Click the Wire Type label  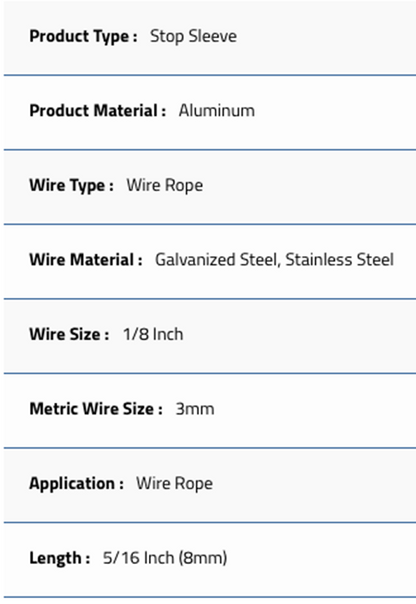click(x=71, y=186)
